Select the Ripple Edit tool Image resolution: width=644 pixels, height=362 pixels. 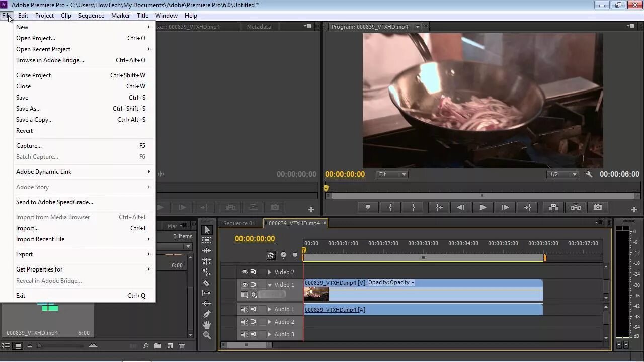click(x=207, y=251)
